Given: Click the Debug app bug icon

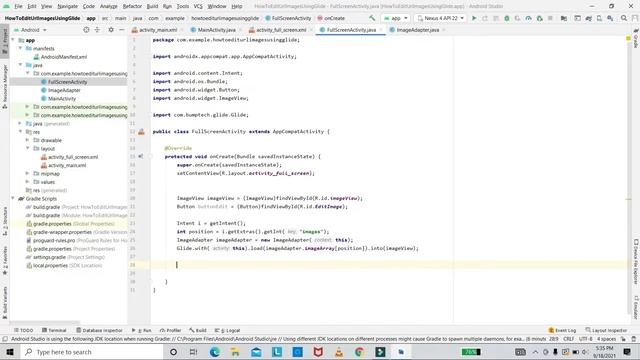Looking at the screenshot, I should pyautogui.click(x=507, y=18).
